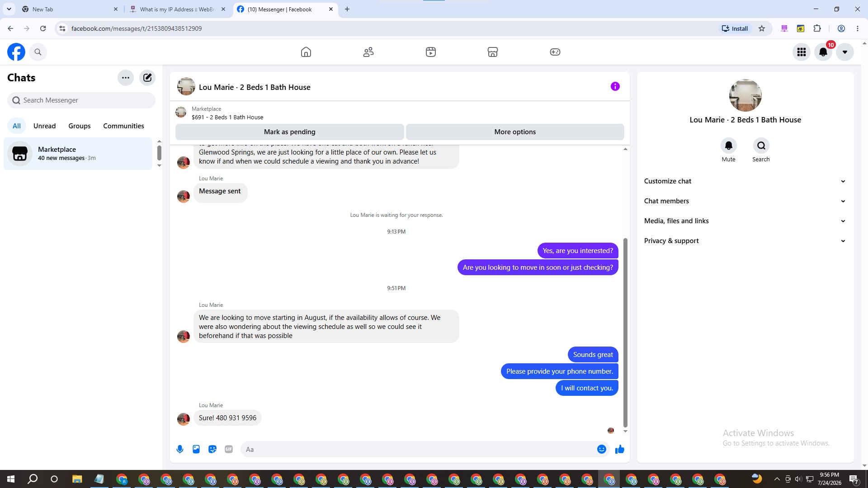The image size is (868, 488).
Task: Select the All chats filter
Action: click(x=17, y=126)
